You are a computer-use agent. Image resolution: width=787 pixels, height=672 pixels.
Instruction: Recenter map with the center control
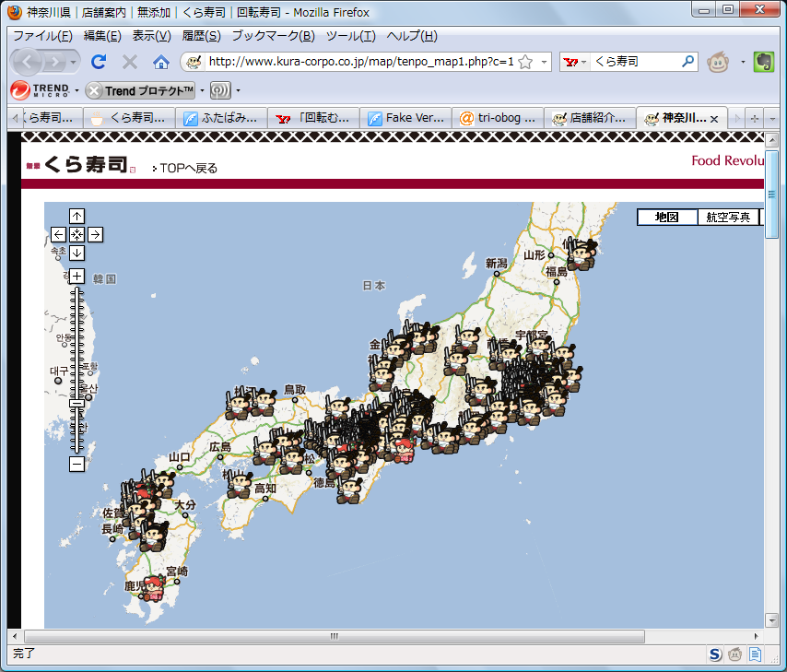[76, 234]
